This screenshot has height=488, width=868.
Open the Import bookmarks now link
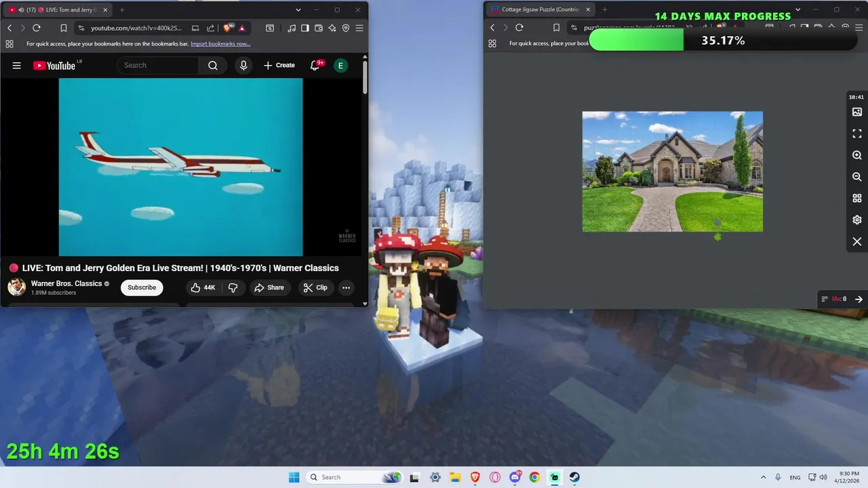point(220,43)
